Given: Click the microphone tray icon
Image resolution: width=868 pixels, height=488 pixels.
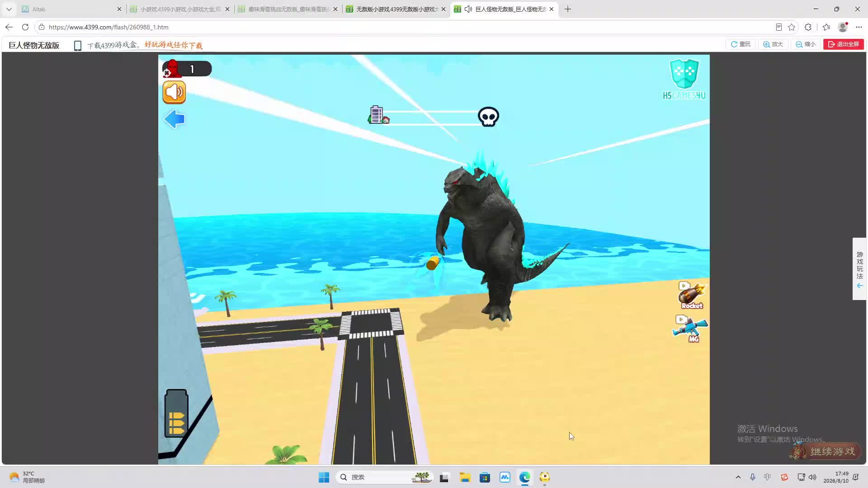Looking at the screenshot, I should [x=753, y=477].
